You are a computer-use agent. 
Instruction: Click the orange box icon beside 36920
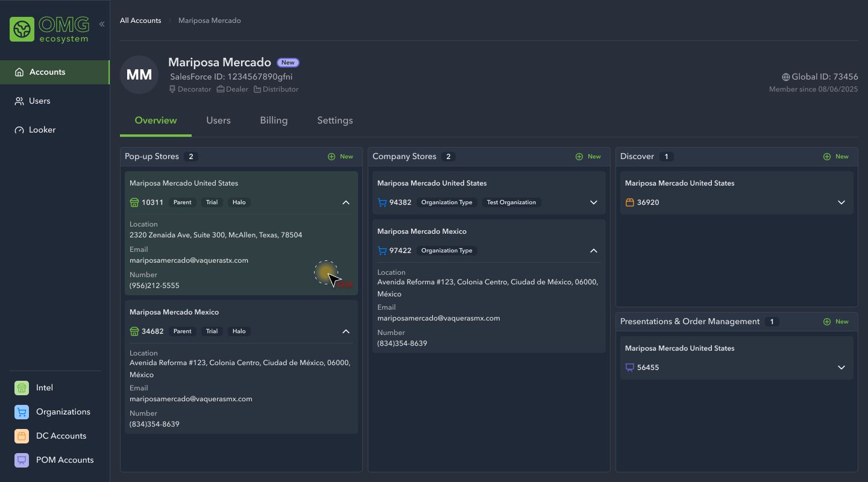click(x=630, y=202)
